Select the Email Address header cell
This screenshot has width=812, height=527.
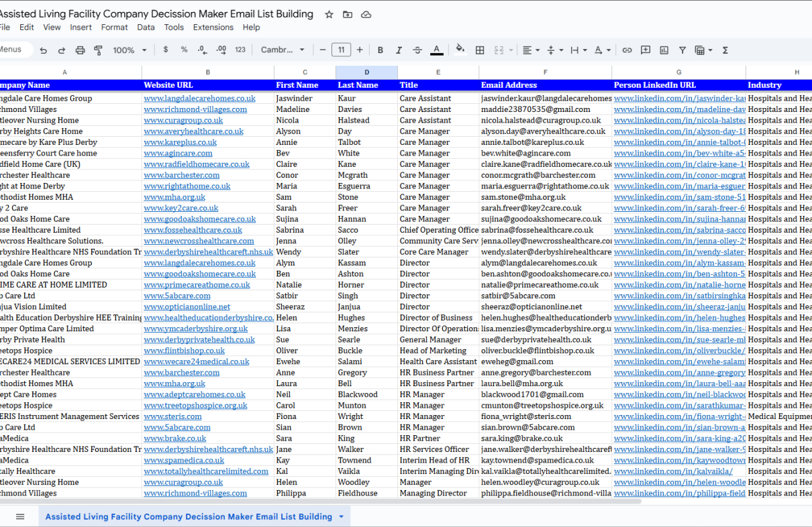click(x=545, y=85)
